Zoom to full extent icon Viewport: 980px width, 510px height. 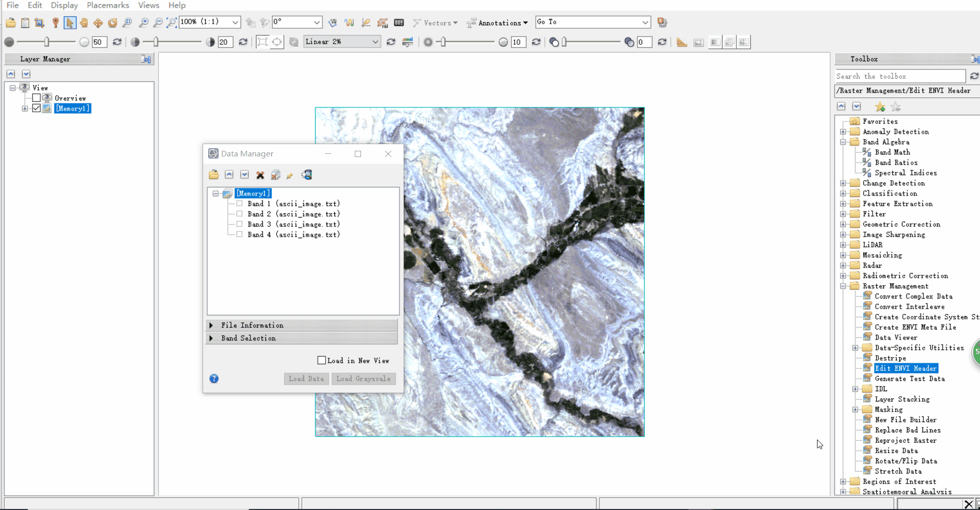[172, 23]
